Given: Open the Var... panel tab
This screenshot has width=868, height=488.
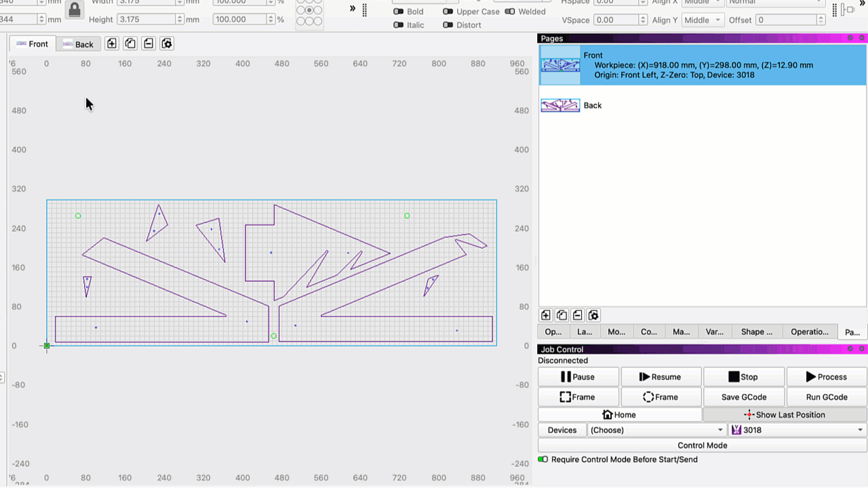Looking at the screenshot, I should click(715, 331).
